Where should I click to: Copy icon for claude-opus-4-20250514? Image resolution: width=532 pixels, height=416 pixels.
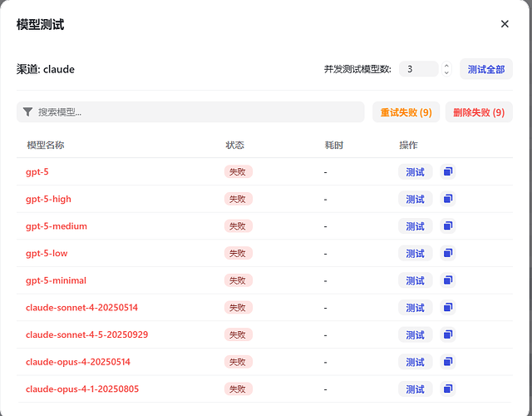448,362
